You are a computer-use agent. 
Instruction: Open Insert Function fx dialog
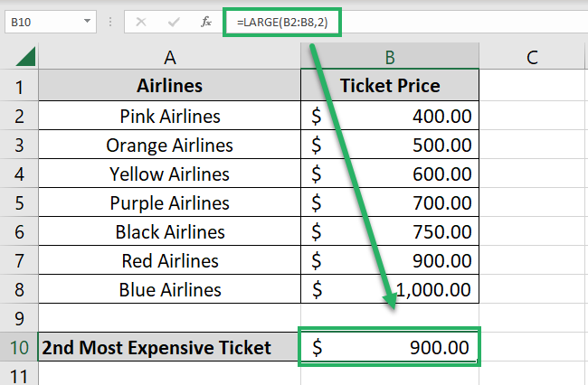click(206, 21)
